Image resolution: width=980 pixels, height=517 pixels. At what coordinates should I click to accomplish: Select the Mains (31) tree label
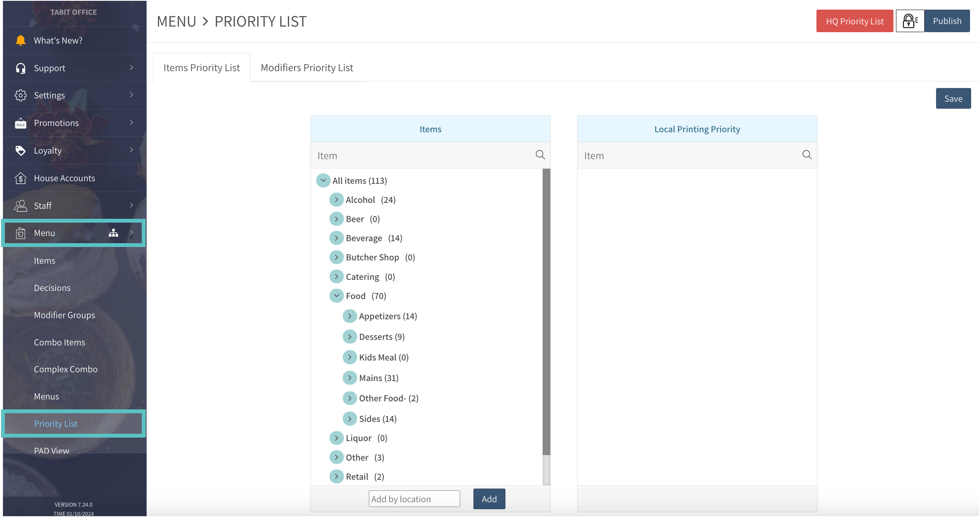[378, 378]
